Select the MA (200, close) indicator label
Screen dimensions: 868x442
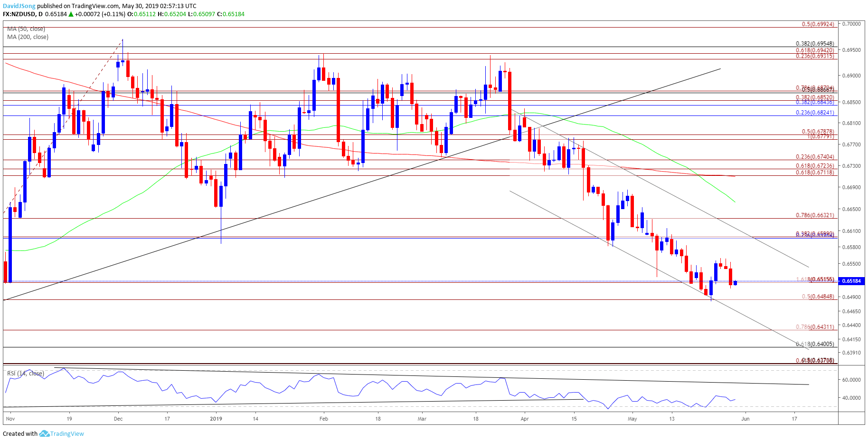coord(28,37)
